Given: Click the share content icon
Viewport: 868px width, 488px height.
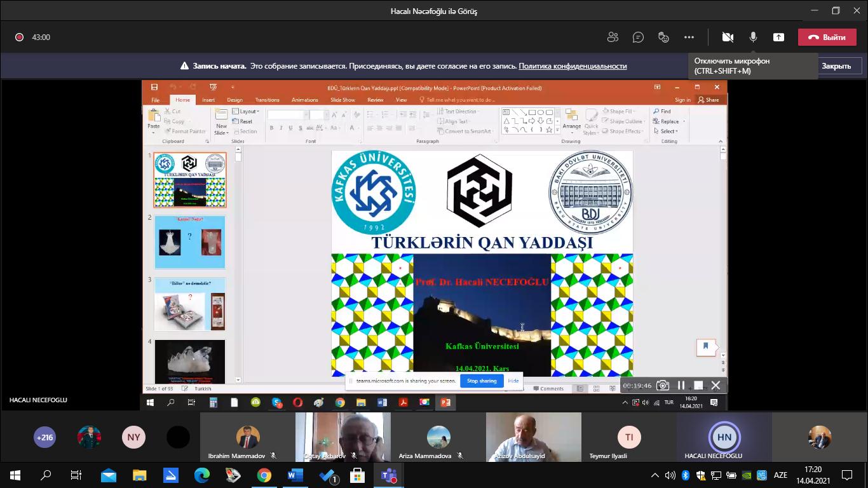Looking at the screenshot, I should click(x=778, y=37).
